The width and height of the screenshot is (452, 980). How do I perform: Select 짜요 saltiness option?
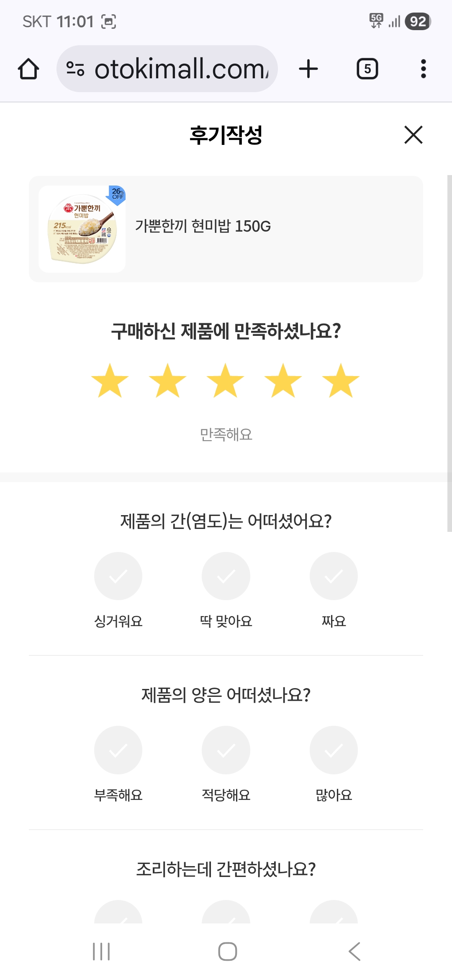[x=334, y=576]
